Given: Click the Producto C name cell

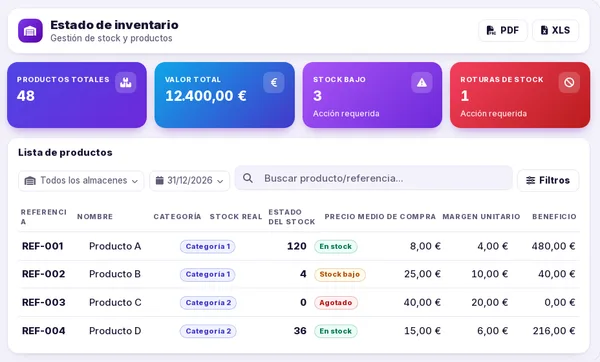Looking at the screenshot, I should pos(115,302).
